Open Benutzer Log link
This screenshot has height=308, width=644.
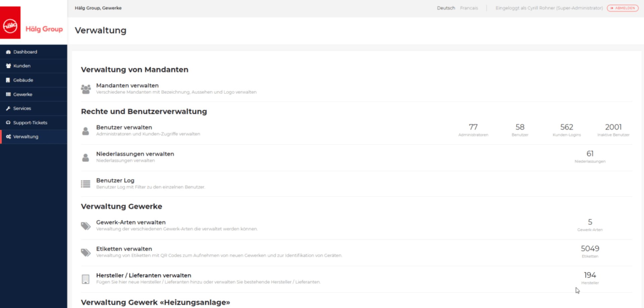[x=115, y=180]
